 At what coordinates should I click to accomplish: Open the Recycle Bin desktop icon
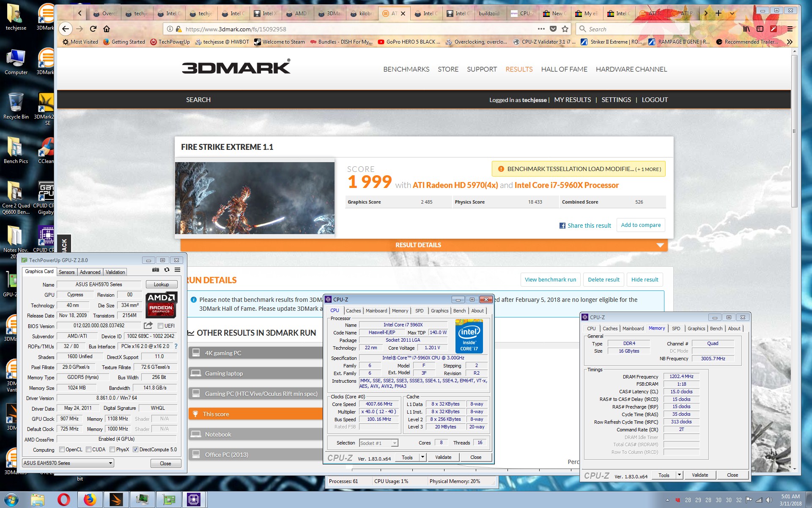coord(16,106)
